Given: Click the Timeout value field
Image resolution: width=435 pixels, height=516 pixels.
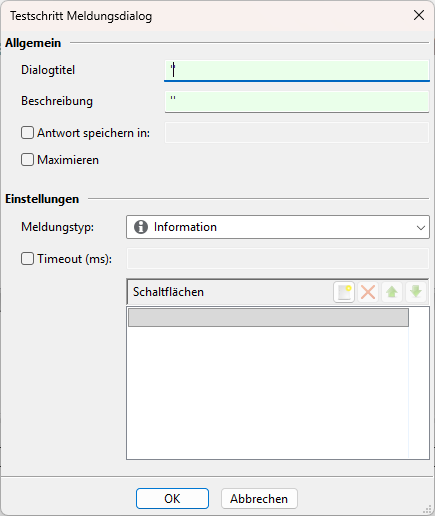Looking at the screenshot, I should pyautogui.click(x=278, y=259).
